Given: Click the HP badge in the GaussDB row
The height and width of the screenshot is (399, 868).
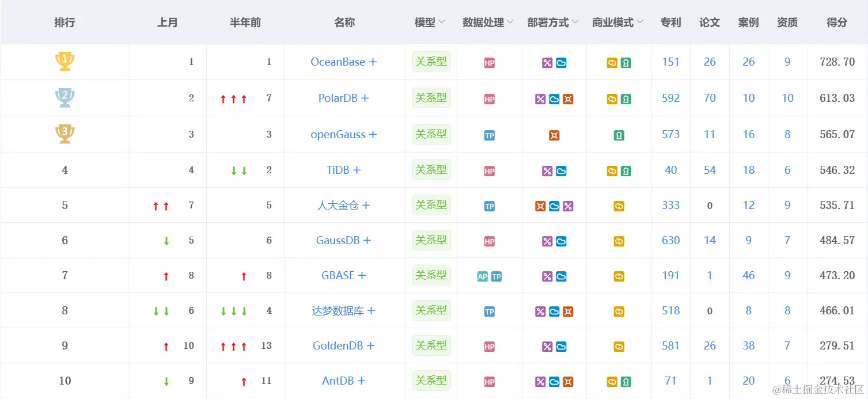Looking at the screenshot, I should (x=490, y=242).
